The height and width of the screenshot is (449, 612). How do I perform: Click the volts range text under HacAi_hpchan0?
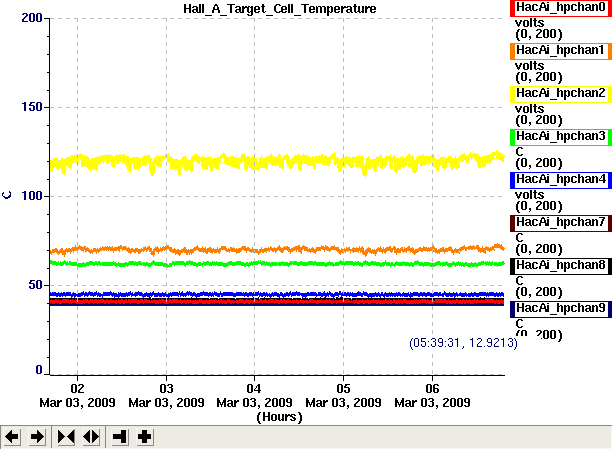point(539,34)
